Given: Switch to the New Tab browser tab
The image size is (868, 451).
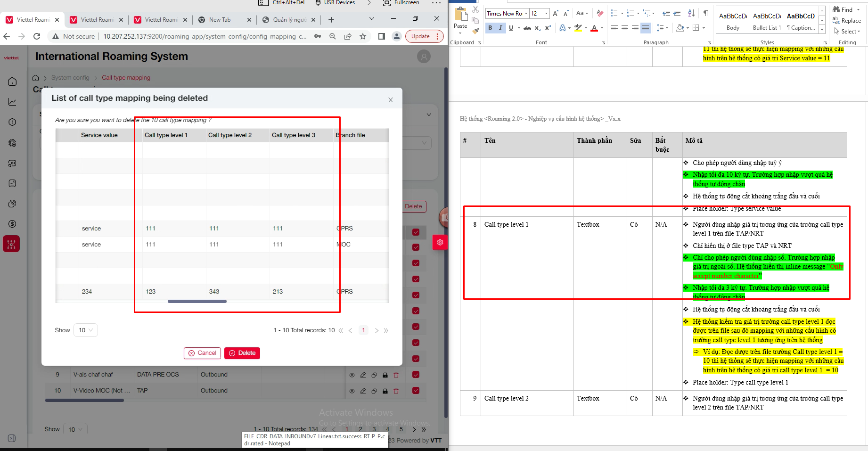Looking at the screenshot, I should point(220,20).
